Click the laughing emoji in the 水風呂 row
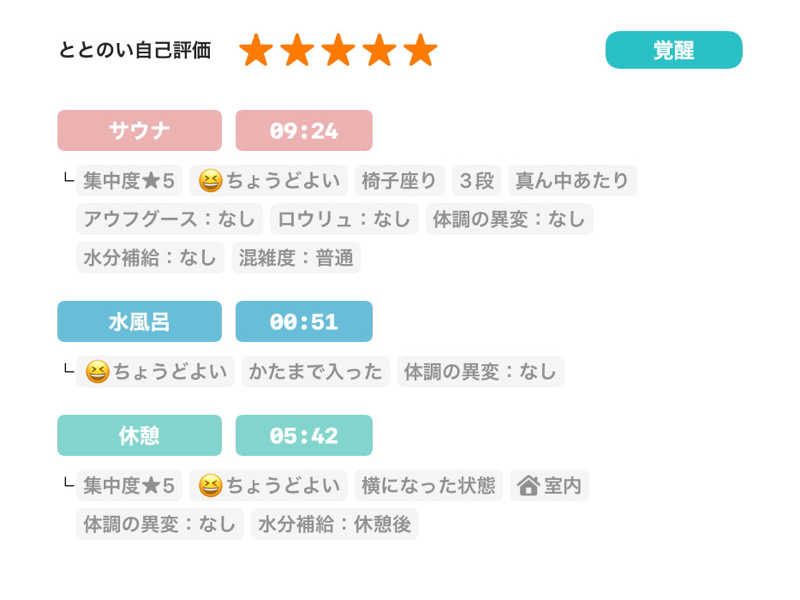 pyautogui.click(x=97, y=372)
